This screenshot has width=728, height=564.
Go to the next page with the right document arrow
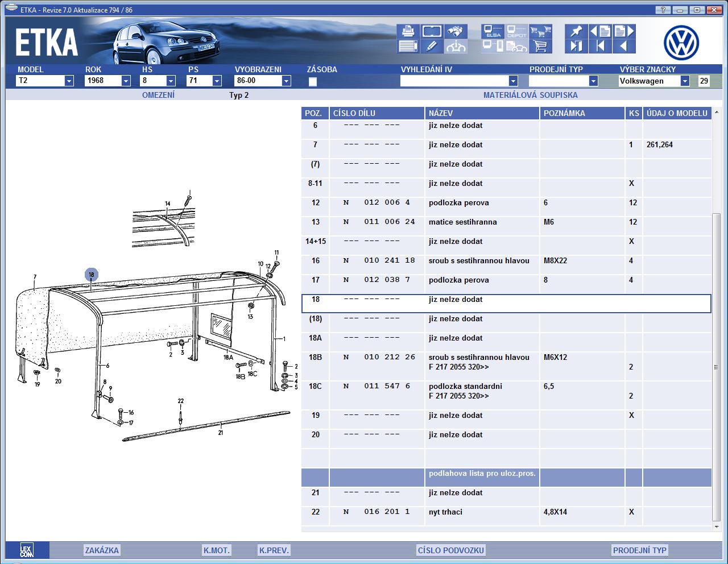coord(624,31)
